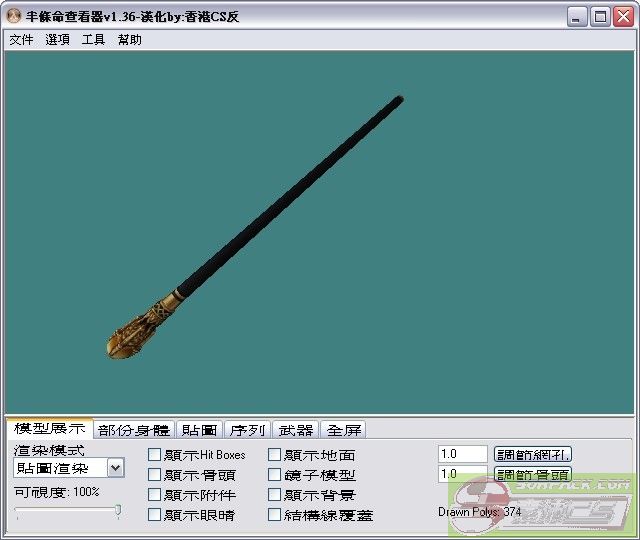Open the 文件 menu
The width and height of the screenshot is (640, 540).
[x=21, y=40]
